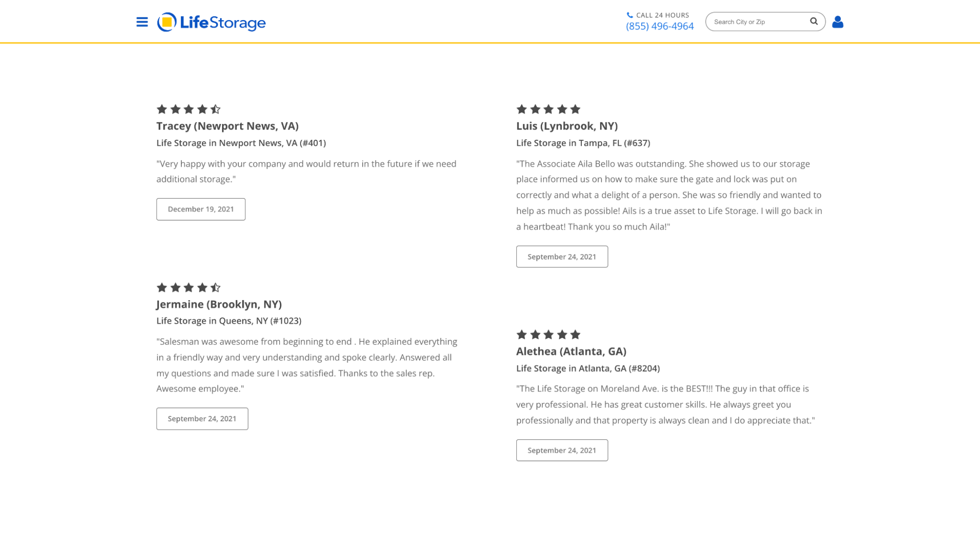
Task: Click the date button under Luis's review
Action: pyautogui.click(x=562, y=257)
